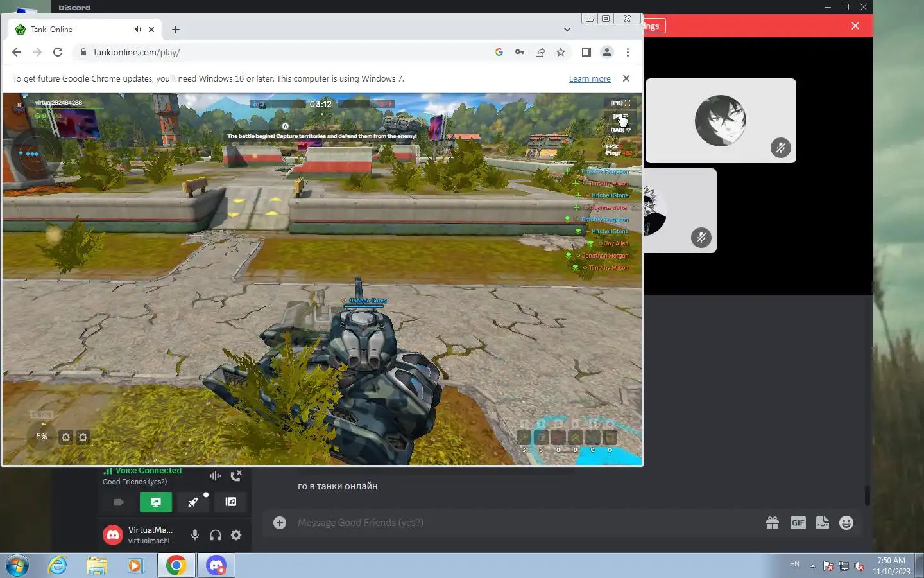The width and height of the screenshot is (924, 578).
Task: Open a new Chrome tab
Action: pos(176,30)
